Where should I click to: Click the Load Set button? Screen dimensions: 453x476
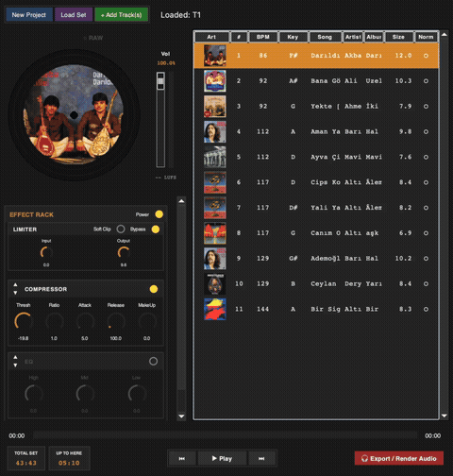click(x=74, y=15)
